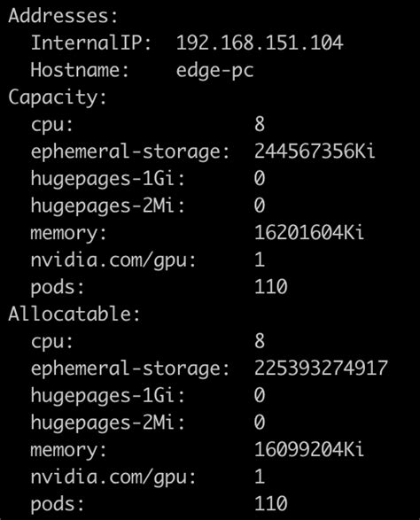Screen dimensions: 420x520
Task: Click hugepages-1Gi label under Capacity
Action: 108,180
